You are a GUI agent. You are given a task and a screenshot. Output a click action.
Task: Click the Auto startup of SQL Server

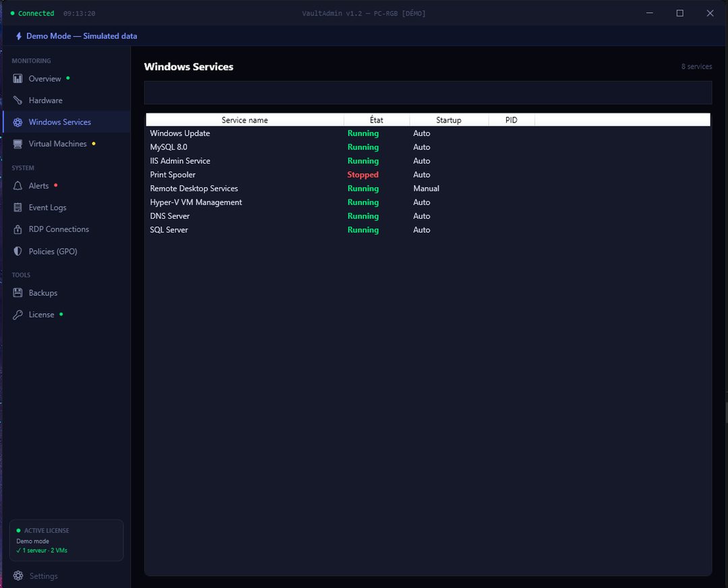[x=421, y=230]
